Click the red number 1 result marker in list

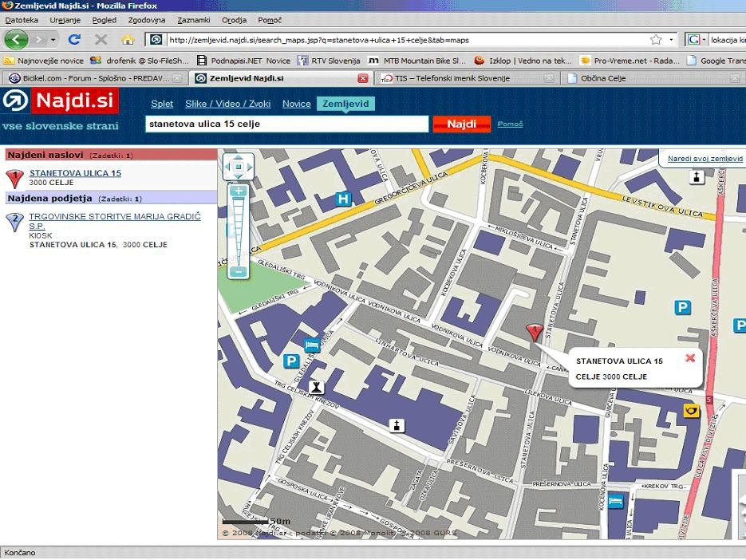(x=14, y=179)
